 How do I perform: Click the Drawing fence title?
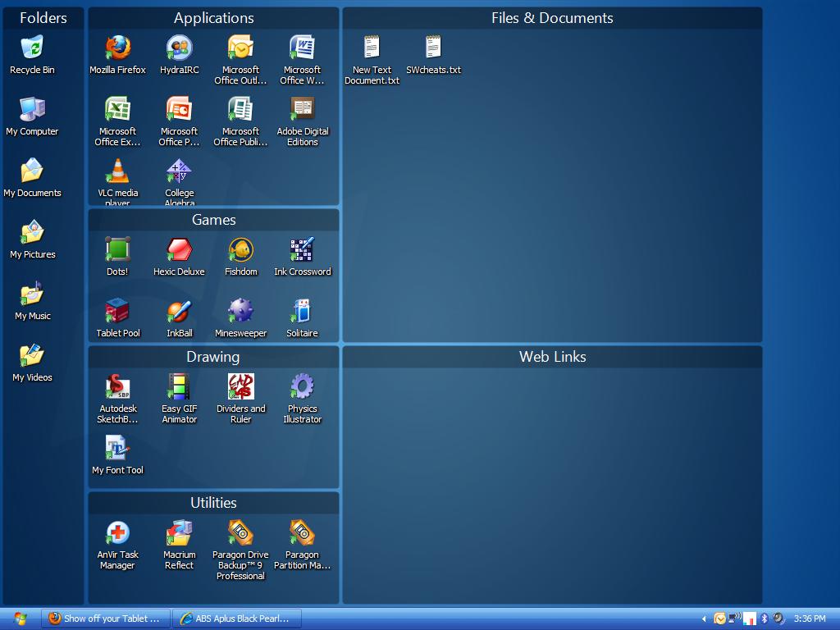(x=213, y=357)
